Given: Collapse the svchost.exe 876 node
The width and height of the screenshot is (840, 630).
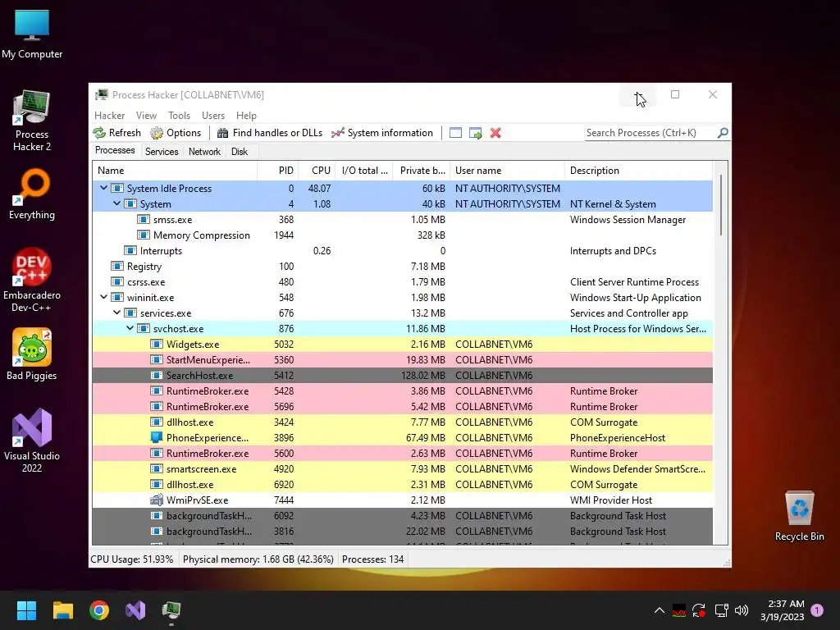Looking at the screenshot, I should [130, 328].
